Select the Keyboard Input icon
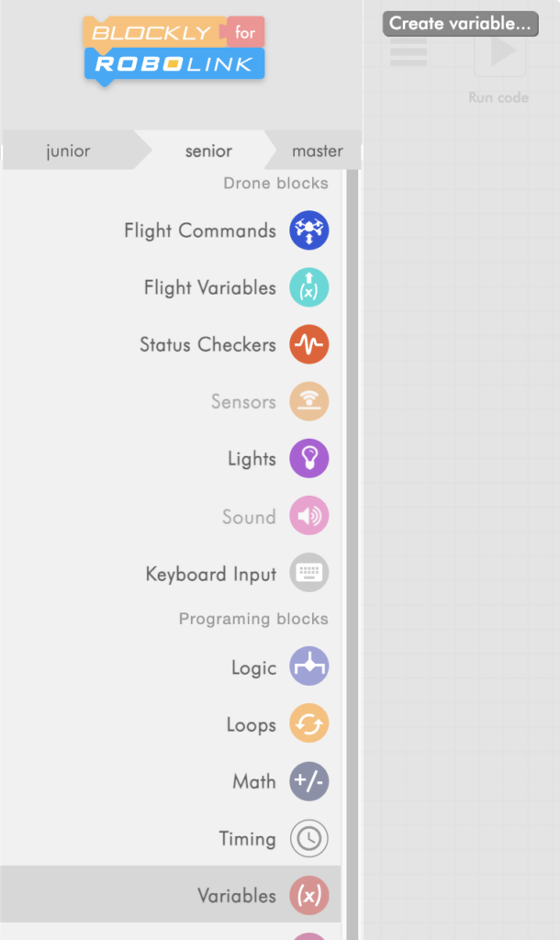 click(x=309, y=574)
